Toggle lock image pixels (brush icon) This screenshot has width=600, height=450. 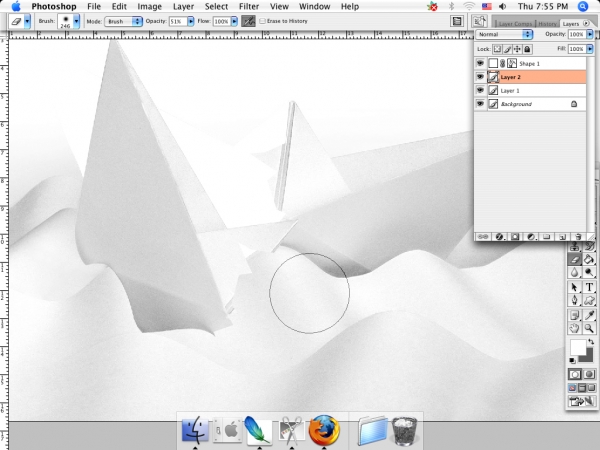(x=507, y=49)
